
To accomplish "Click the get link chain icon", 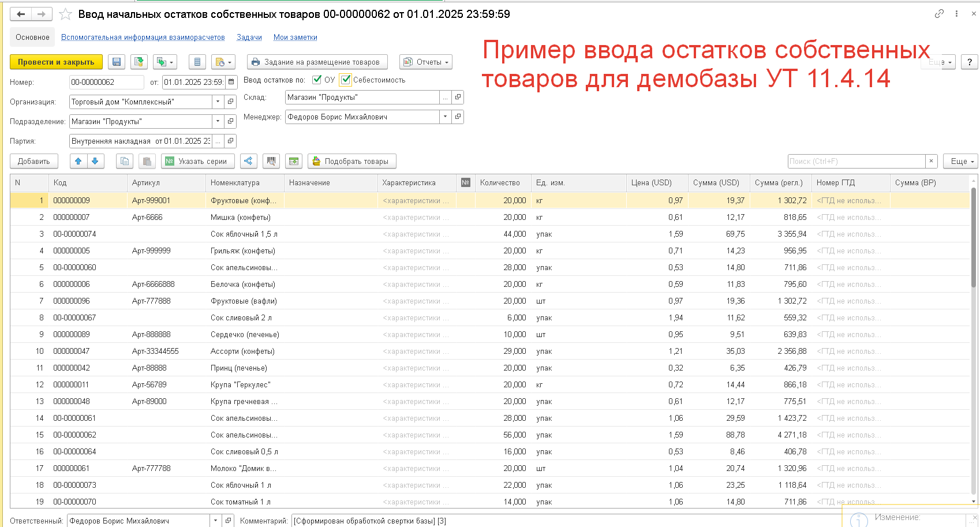I will point(939,14).
